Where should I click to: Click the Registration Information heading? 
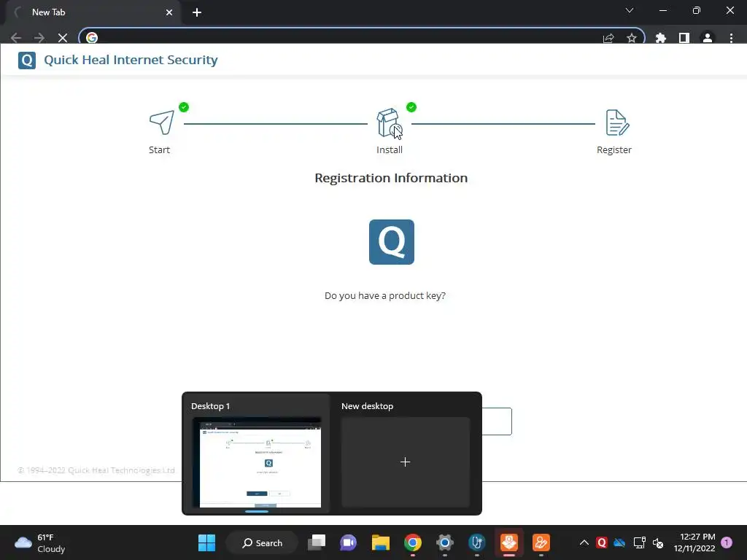tap(391, 178)
